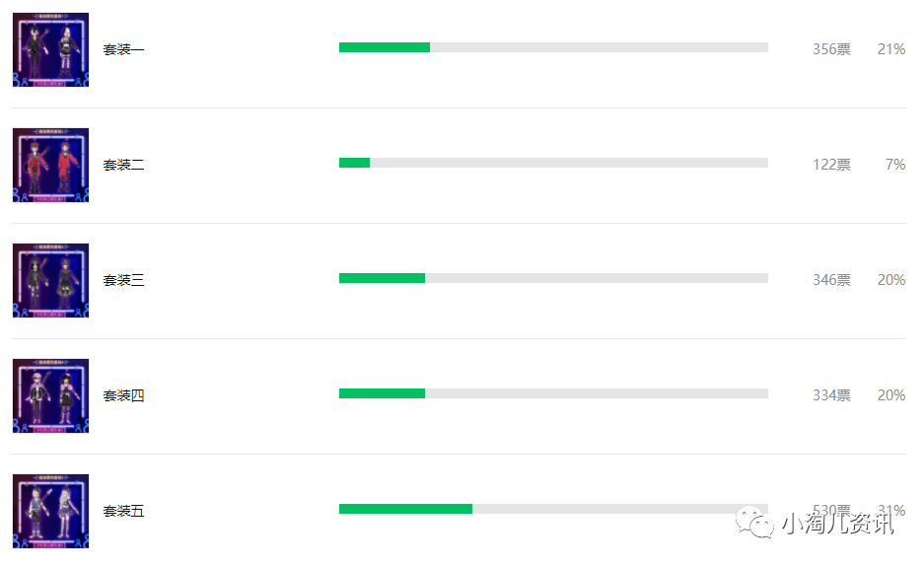Click the 套装四 vote progress bar

(553, 394)
